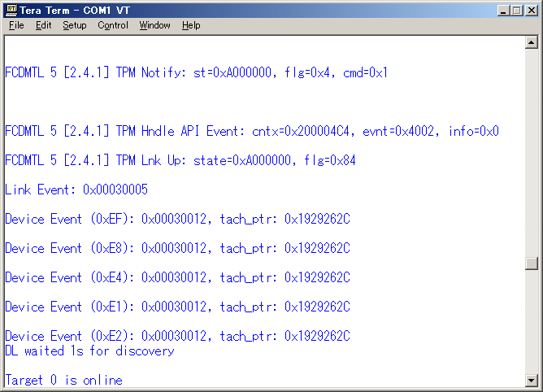Click the "TPM Lnk Up" log line

180,160
